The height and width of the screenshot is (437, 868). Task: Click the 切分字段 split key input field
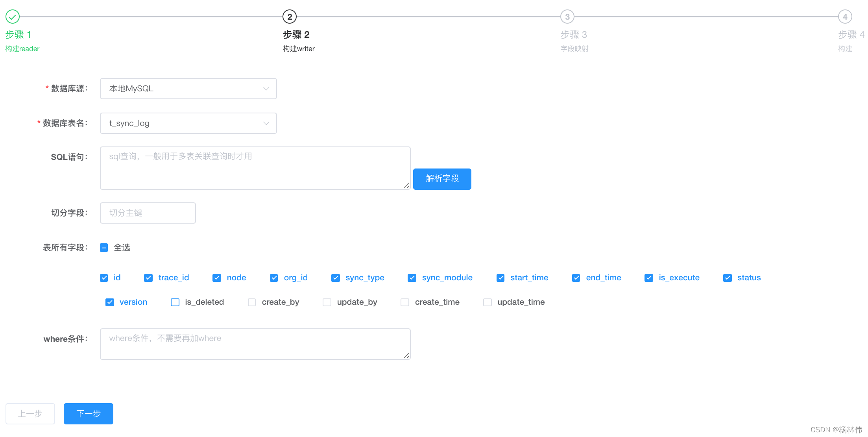(x=148, y=213)
